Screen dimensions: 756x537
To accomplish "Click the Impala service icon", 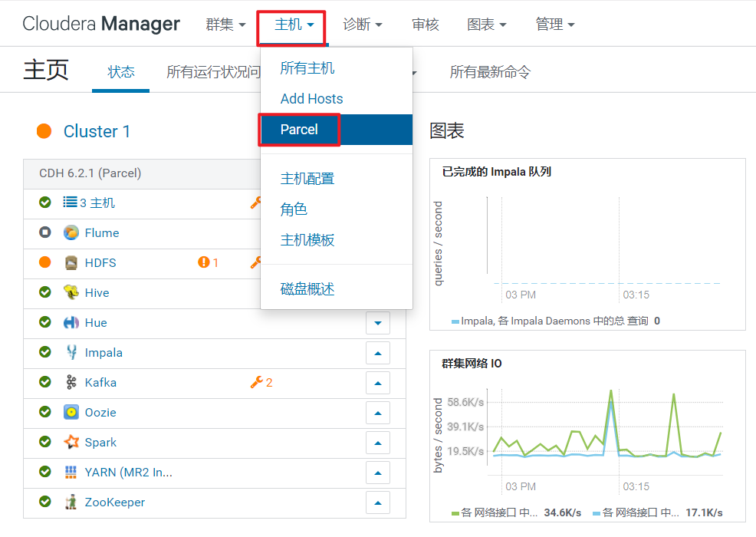I will click(x=71, y=352).
